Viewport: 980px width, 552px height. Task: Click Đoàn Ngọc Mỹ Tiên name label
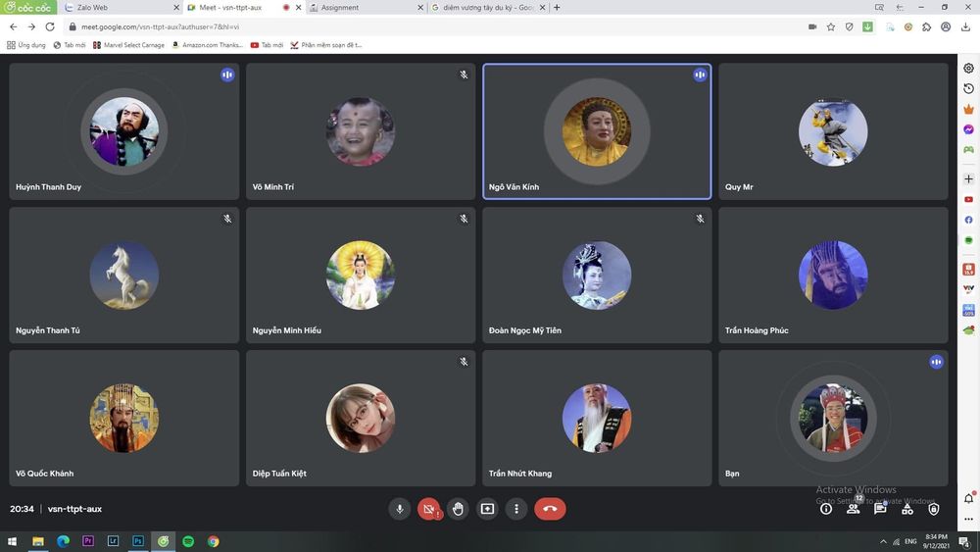click(525, 330)
